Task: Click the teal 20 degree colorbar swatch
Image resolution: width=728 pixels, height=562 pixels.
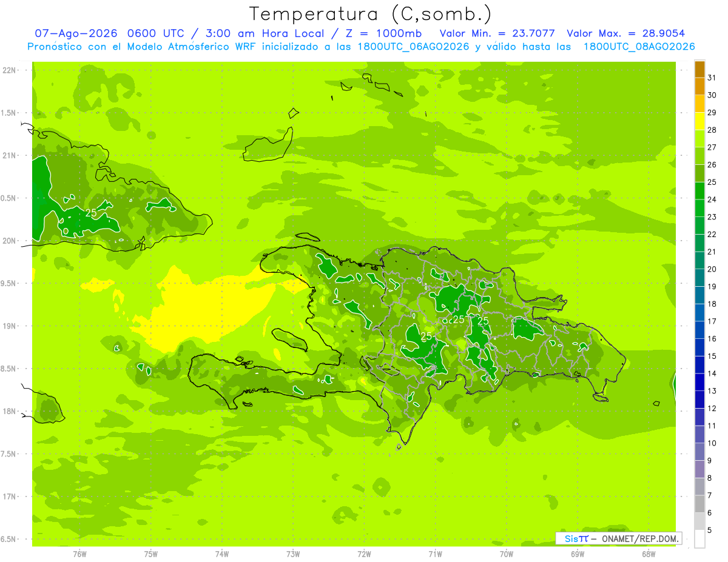Action: (x=699, y=261)
